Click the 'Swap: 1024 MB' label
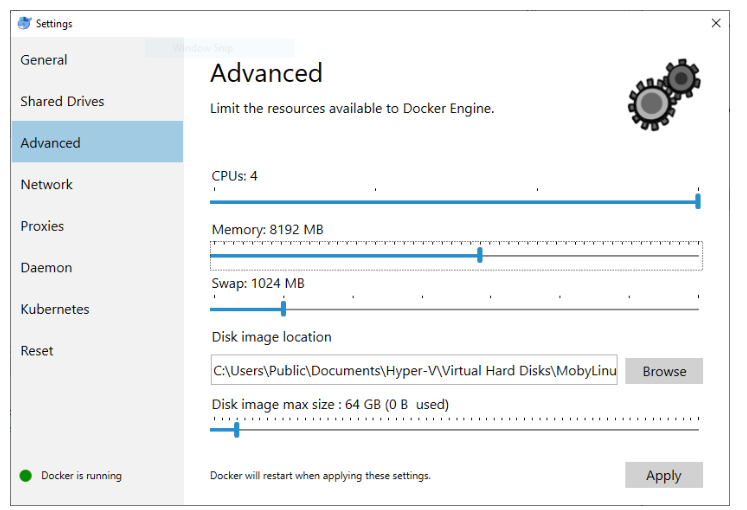This screenshot has height=510, width=747. click(x=258, y=283)
